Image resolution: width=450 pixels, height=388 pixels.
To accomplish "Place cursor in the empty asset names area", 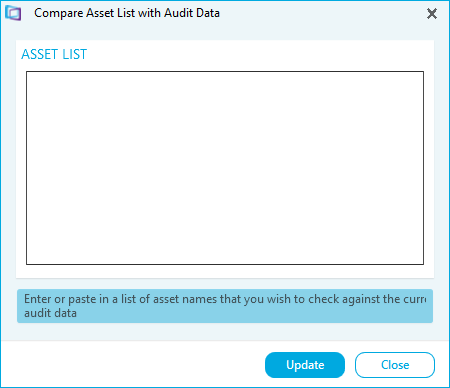I will point(225,168).
